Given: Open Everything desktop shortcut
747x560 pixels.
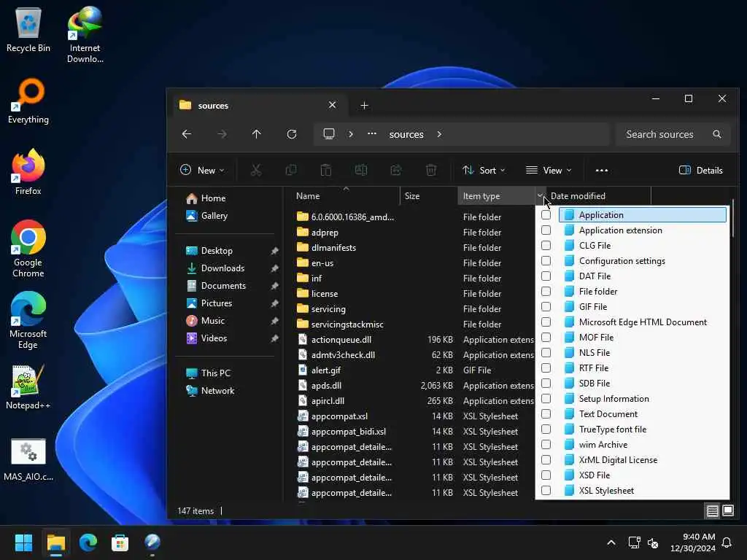Looking at the screenshot, I should (28, 101).
